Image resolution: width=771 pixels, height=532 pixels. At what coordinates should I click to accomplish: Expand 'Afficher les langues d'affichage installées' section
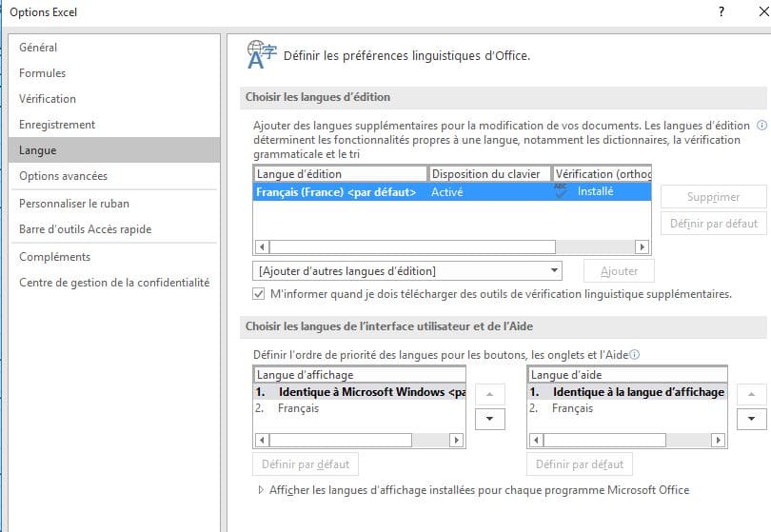click(x=261, y=490)
